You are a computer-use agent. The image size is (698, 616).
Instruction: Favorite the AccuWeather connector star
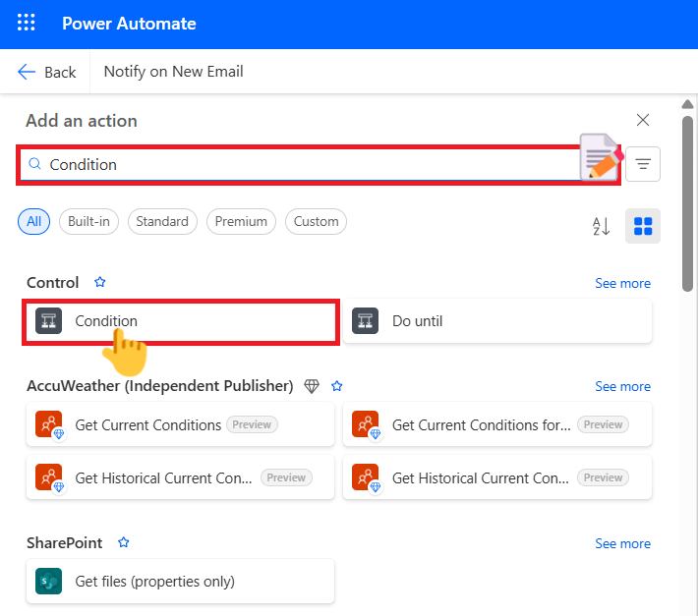pyautogui.click(x=337, y=386)
